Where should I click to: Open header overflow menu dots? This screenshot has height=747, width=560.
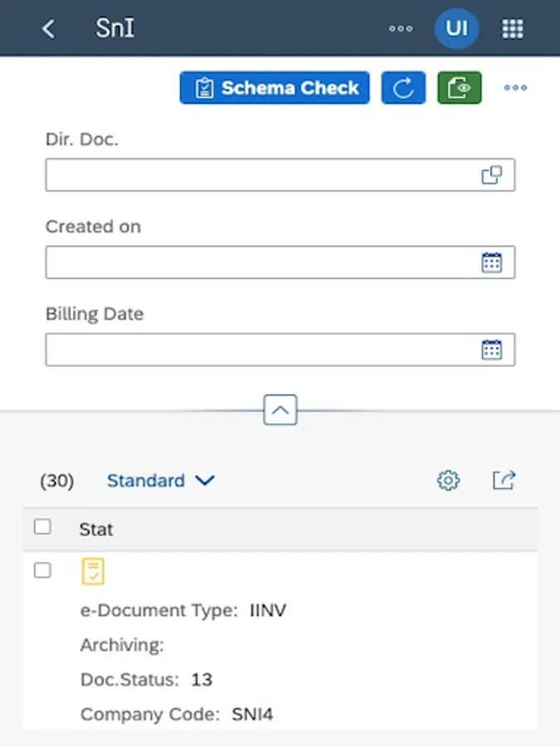click(401, 28)
